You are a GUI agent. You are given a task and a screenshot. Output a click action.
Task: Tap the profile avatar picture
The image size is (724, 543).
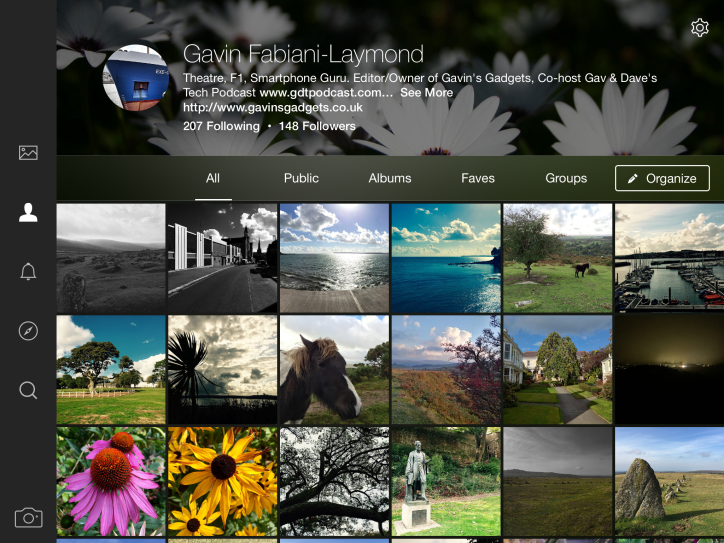136,90
